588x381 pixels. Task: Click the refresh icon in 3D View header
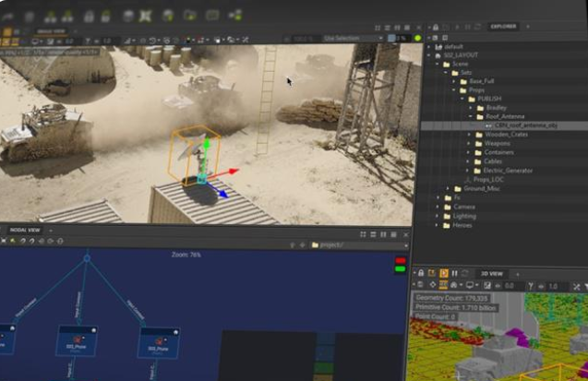tap(465, 273)
